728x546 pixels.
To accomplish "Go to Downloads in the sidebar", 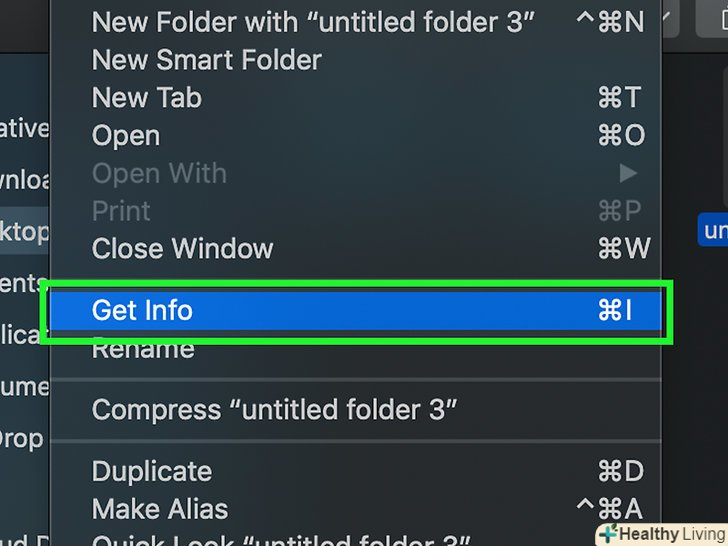I will [x=24, y=180].
